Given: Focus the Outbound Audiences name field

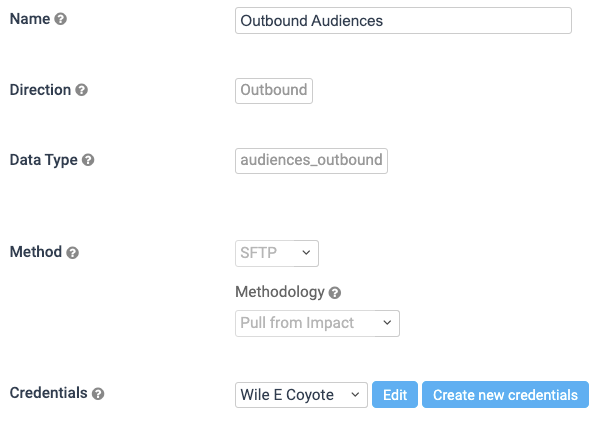Looking at the screenshot, I should 403,21.
